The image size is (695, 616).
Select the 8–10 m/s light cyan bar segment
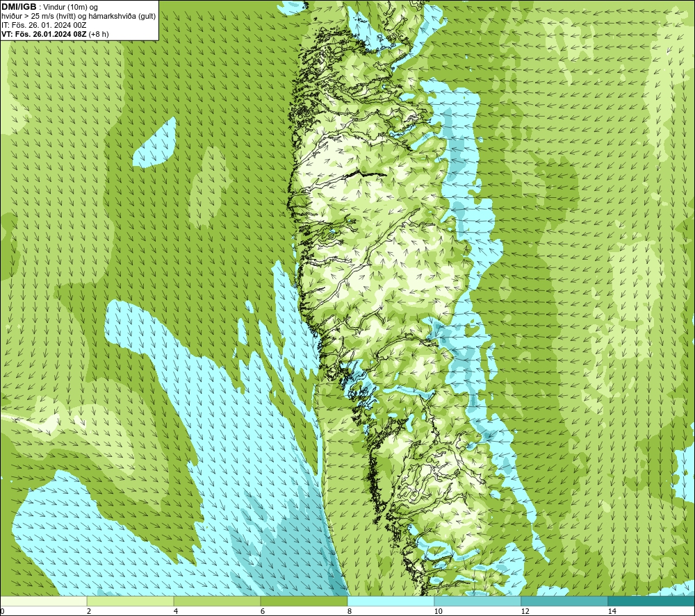pyautogui.click(x=391, y=601)
